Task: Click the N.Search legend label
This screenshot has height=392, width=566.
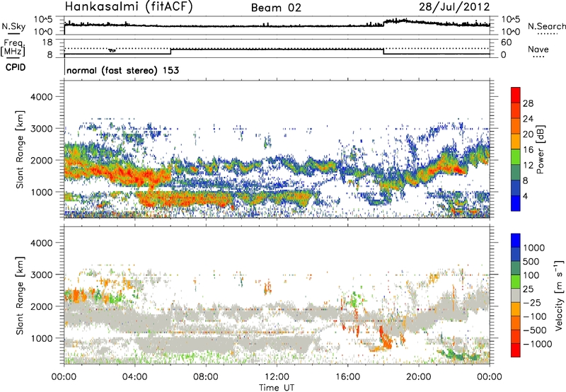Action: pos(547,26)
